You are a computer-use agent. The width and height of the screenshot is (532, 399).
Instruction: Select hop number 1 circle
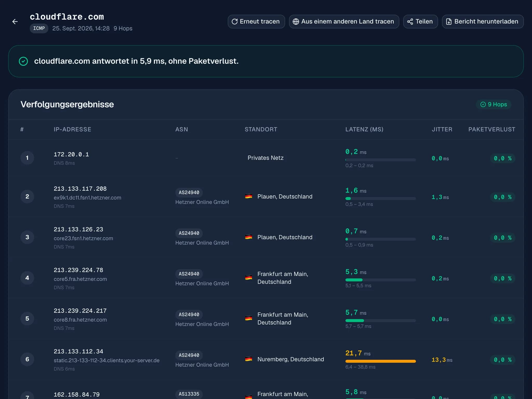pos(27,158)
